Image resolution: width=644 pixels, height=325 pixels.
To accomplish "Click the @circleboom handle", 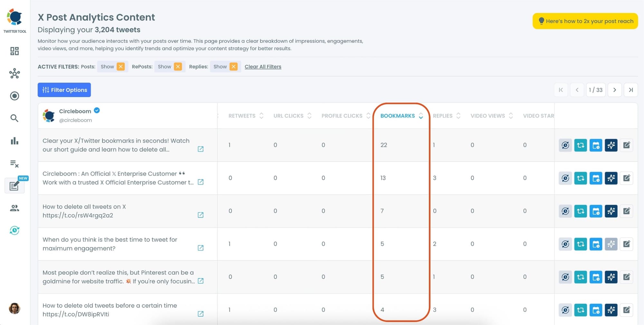I will tap(75, 120).
